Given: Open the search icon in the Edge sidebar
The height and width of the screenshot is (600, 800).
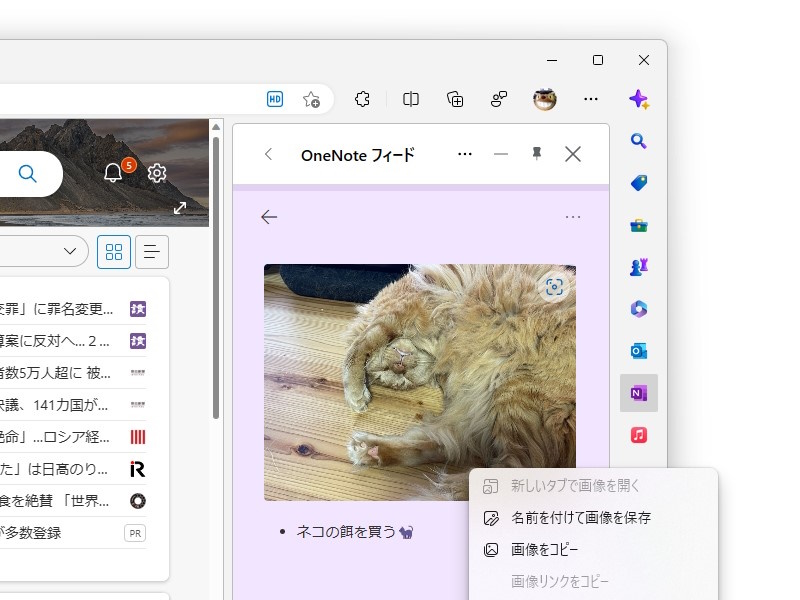Looking at the screenshot, I should point(639,141).
